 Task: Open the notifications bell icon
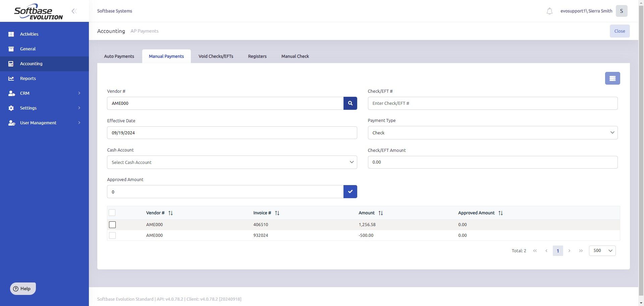pos(549,11)
